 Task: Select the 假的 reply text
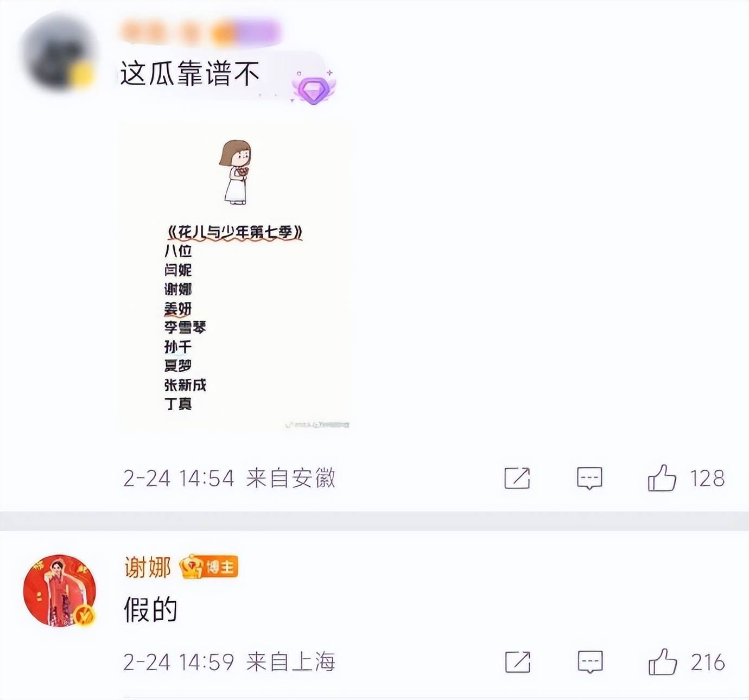point(150,609)
